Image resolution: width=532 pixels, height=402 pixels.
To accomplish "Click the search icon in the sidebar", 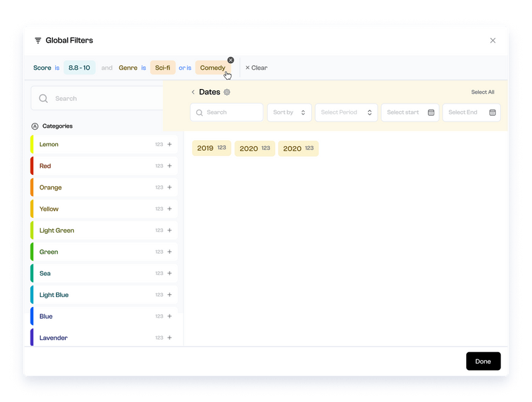I will click(x=43, y=98).
